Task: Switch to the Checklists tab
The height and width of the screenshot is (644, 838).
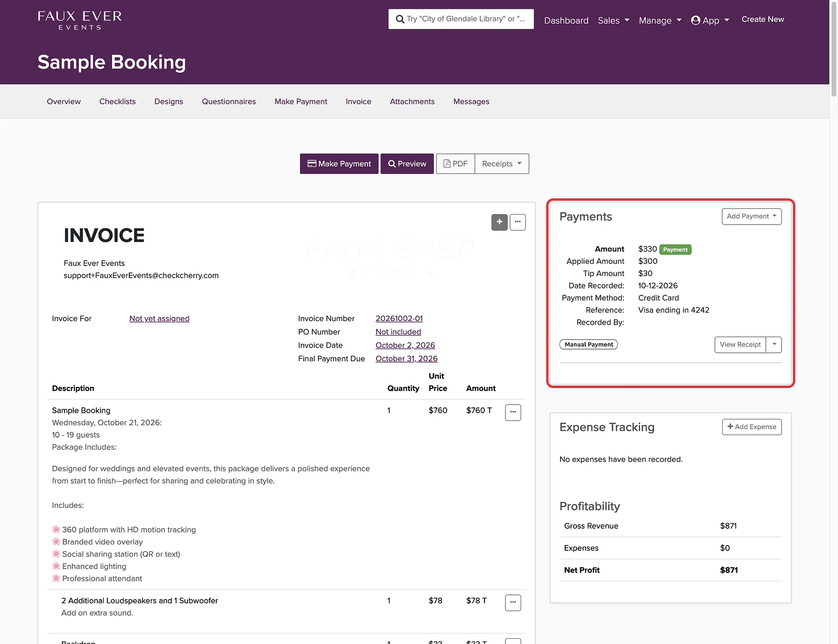Action: coord(117,102)
